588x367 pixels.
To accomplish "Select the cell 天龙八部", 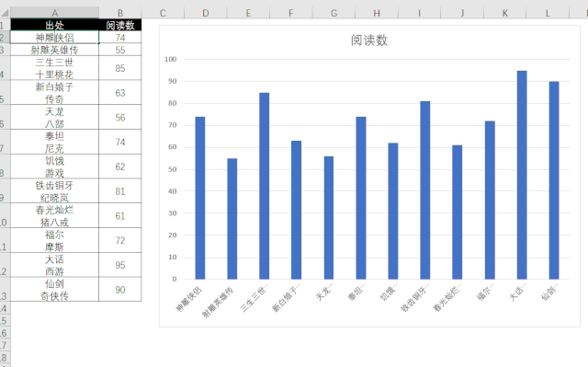I will point(54,118).
